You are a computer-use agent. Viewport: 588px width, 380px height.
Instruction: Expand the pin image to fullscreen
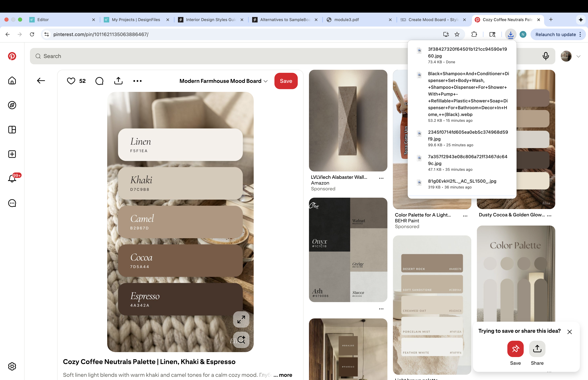click(241, 320)
